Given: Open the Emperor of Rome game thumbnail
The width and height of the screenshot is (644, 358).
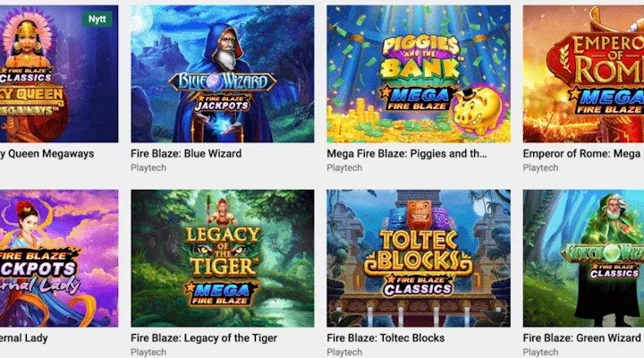Looking at the screenshot, I should (583, 74).
